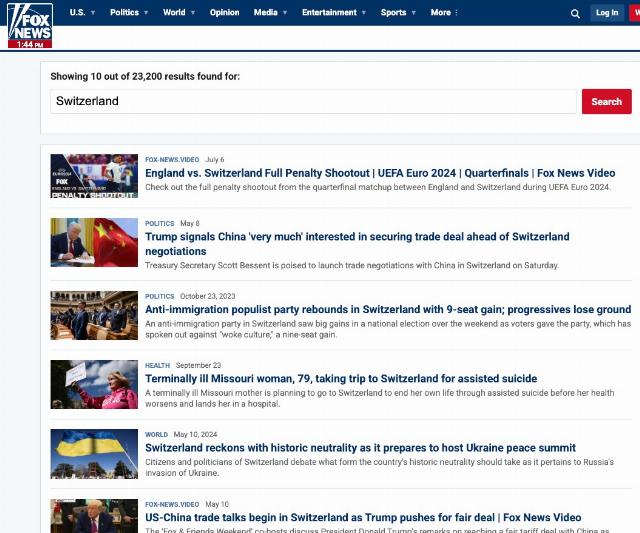Click the Log In button
Viewport: 640px width, 533px height.
pos(607,13)
